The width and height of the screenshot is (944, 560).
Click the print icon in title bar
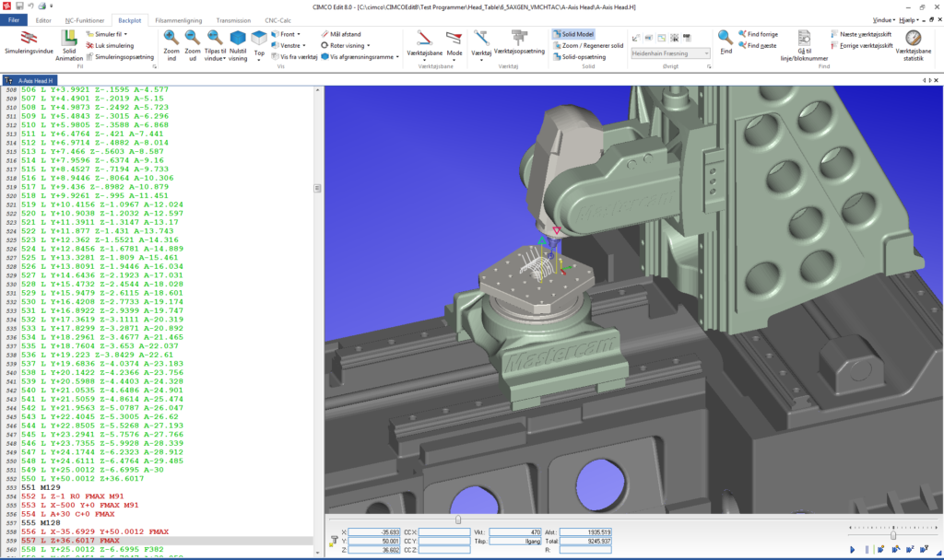pyautogui.click(x=42, y=6)
